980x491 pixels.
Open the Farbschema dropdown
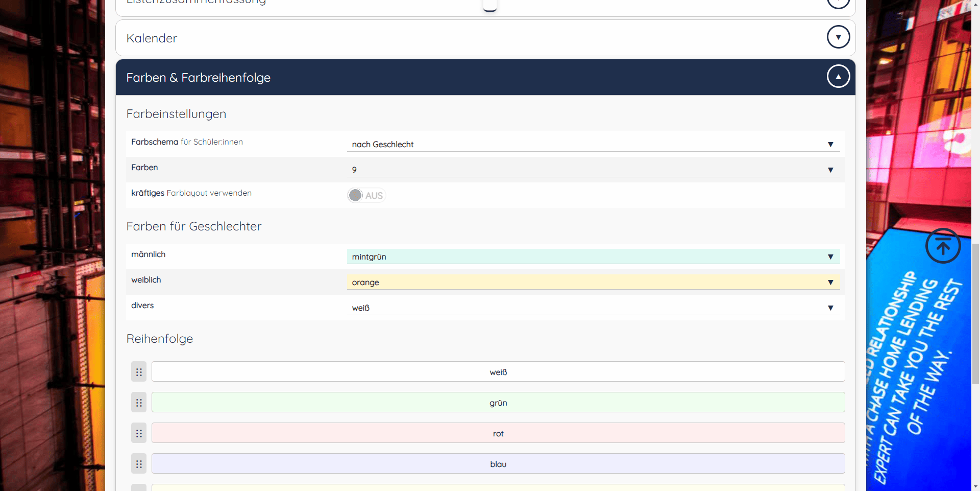coord(593,144)
